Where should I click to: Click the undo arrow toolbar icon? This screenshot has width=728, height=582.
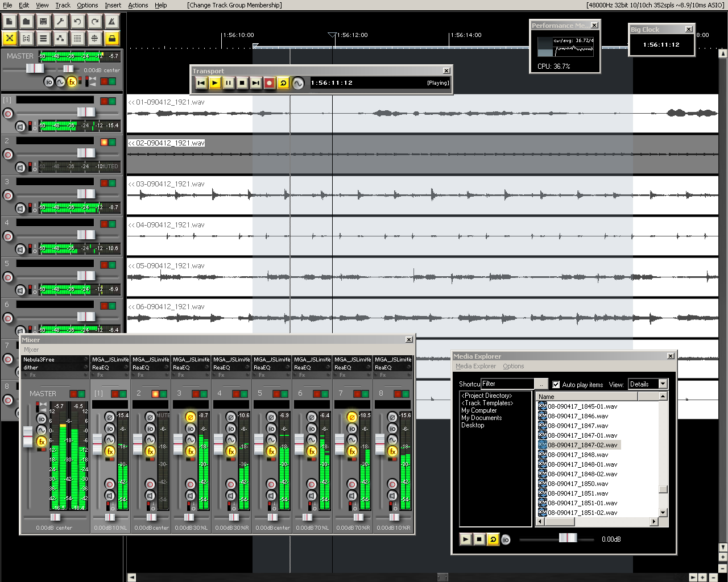(x=77, y=22)
